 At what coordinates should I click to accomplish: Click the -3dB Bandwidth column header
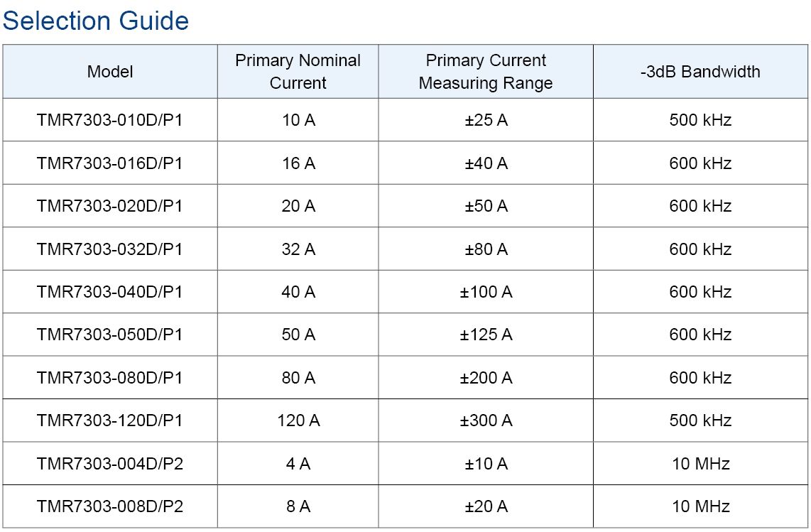(700, 72)
